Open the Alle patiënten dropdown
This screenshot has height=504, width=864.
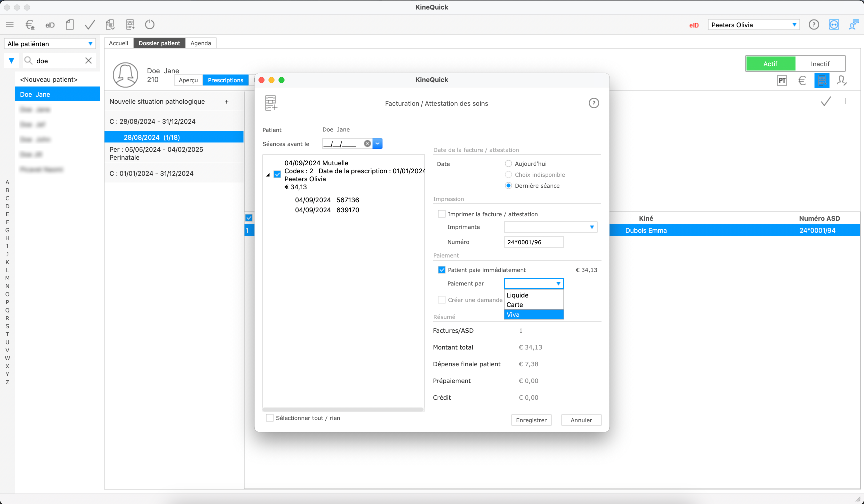tap(50, 44)
